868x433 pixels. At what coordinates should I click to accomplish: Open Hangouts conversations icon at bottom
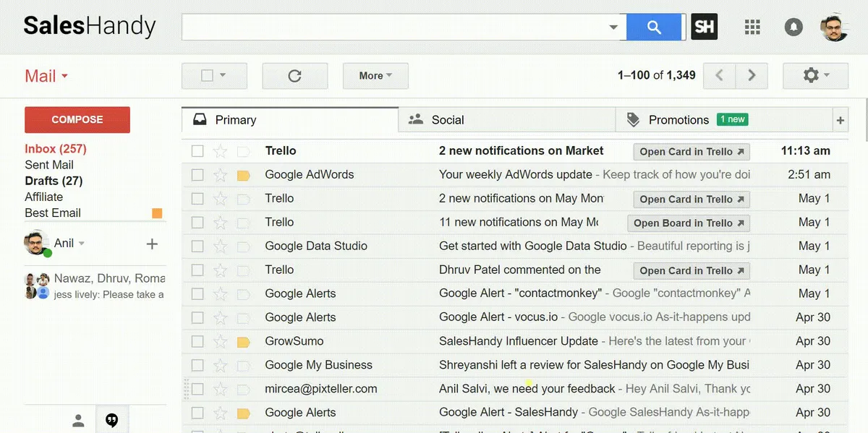coord(111,420)
